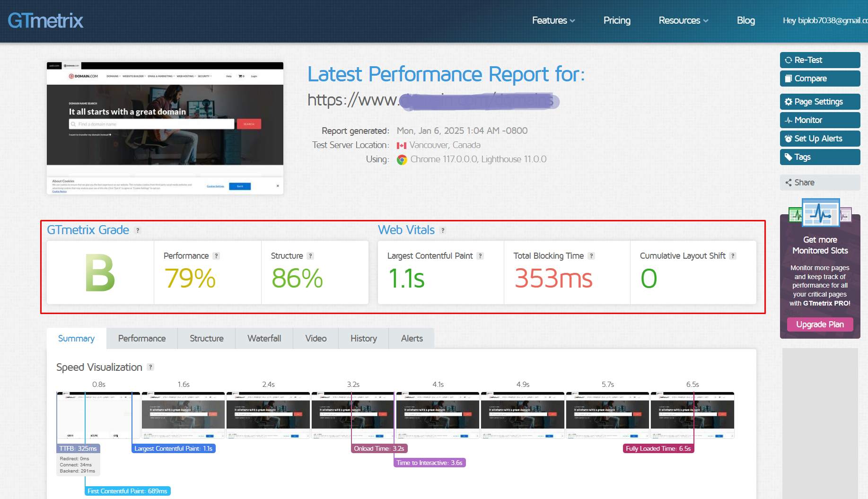
Task: Click the Share button
Action: tap(820, 183)
